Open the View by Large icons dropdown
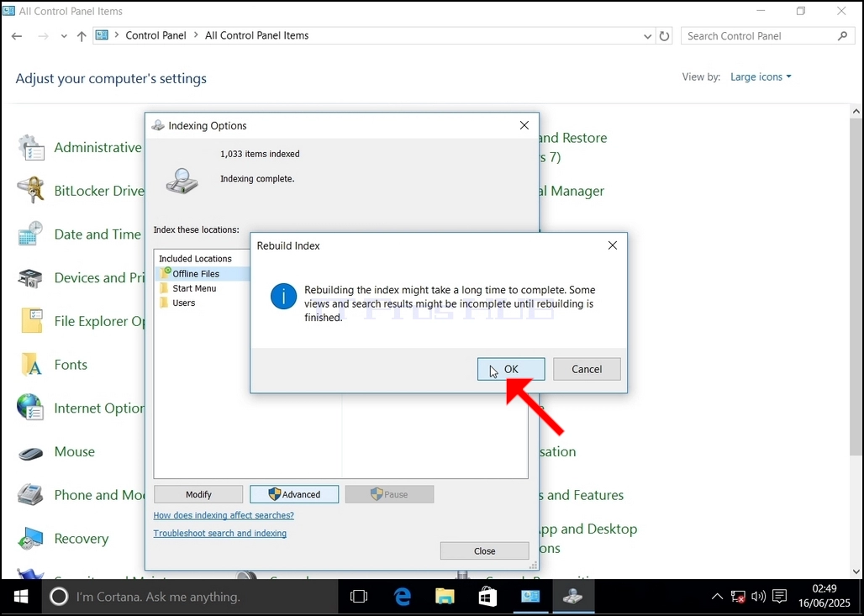This screenshot has height=616, width=864. [761, 76]
